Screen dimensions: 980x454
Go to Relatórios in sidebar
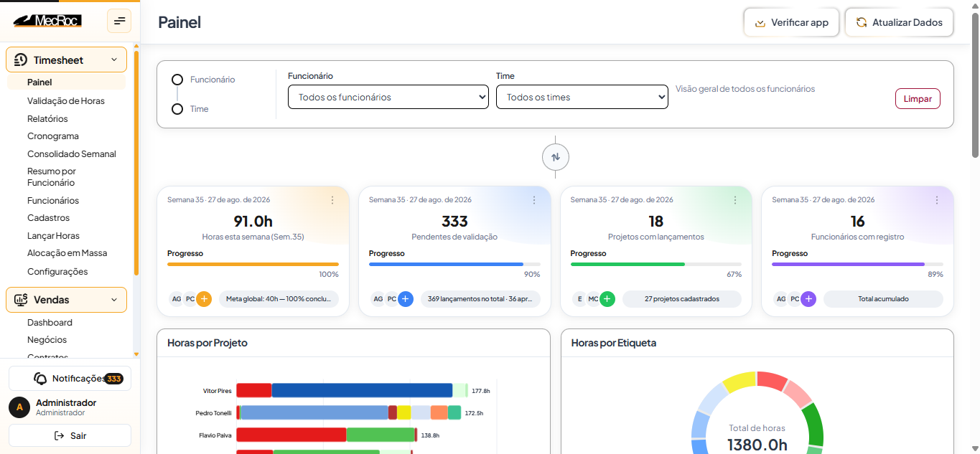pos(47,119)
